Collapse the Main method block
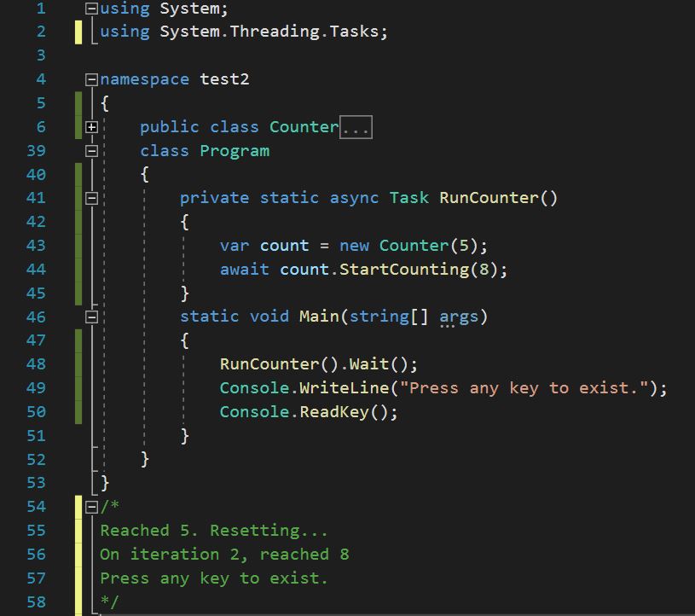 (x=91, y=317)
